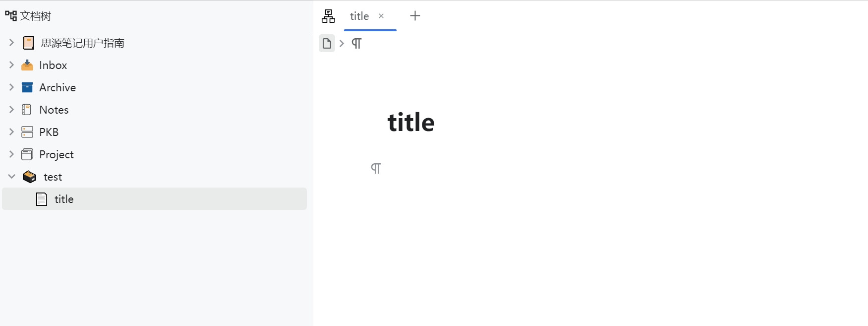Click the Project notebook icon
This screenshot has height=326, width=868.
coord(27,154)
